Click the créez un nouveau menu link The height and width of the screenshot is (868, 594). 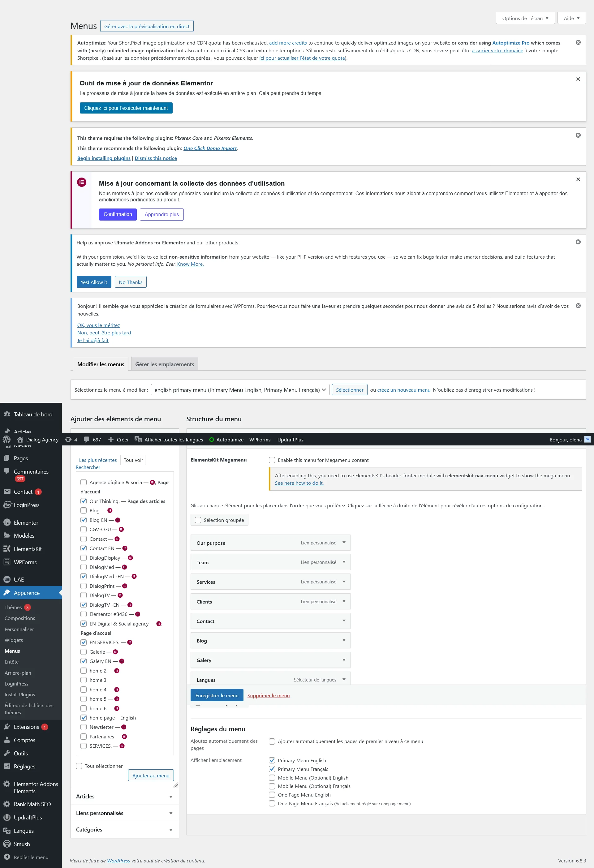coord(404,390)
